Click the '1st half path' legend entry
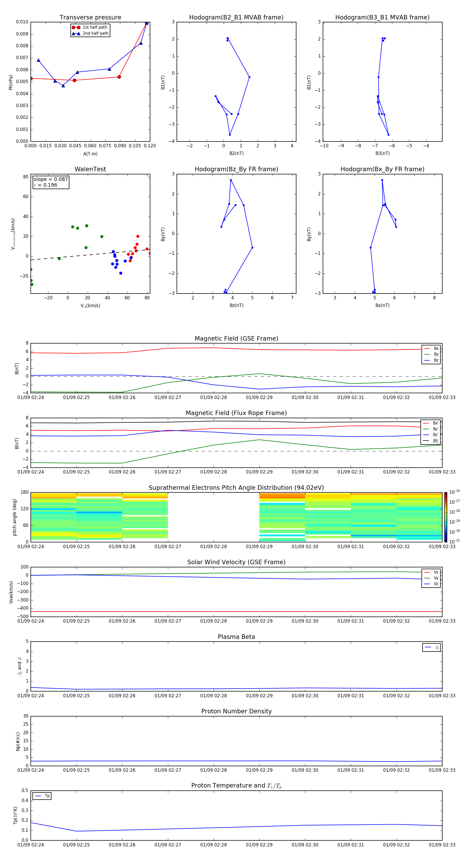 click(90, 27)
